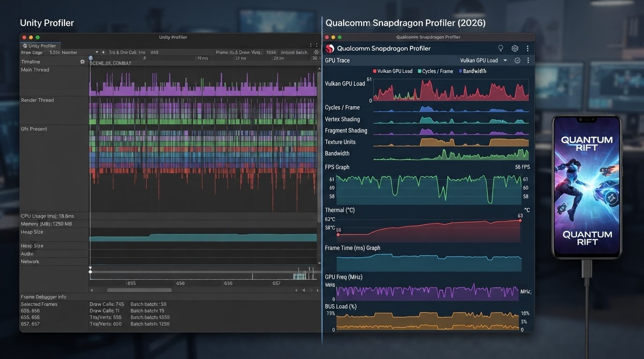The height and width of the screenshot is (359, 644).
Task: Click the 1656 value field in Unity toolbar
Action: 271,52
